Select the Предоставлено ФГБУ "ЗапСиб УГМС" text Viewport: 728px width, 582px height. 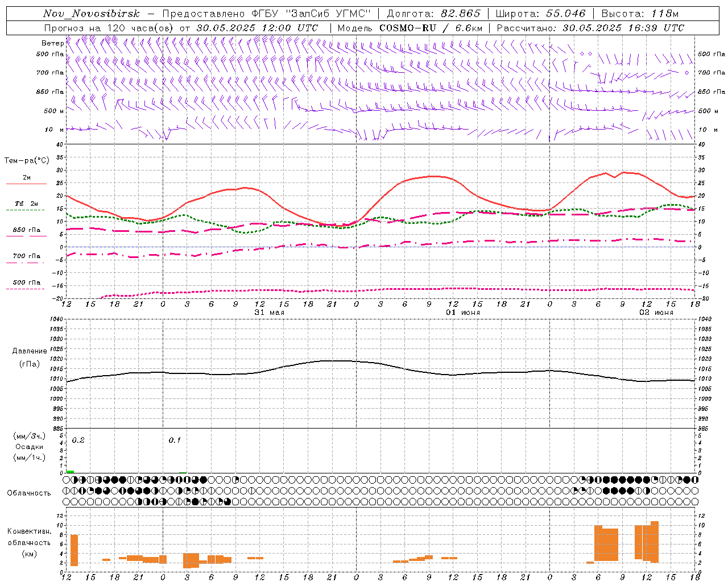click(267, 14)
